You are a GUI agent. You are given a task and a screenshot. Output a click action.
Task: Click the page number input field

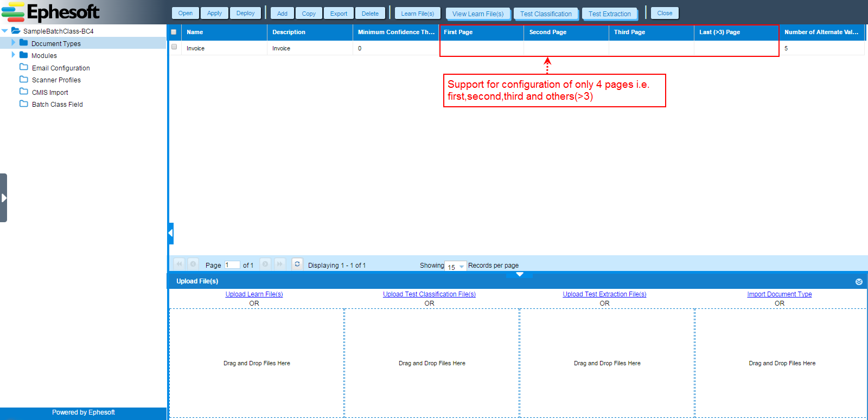pyautogui.click(x=232, y=265)
